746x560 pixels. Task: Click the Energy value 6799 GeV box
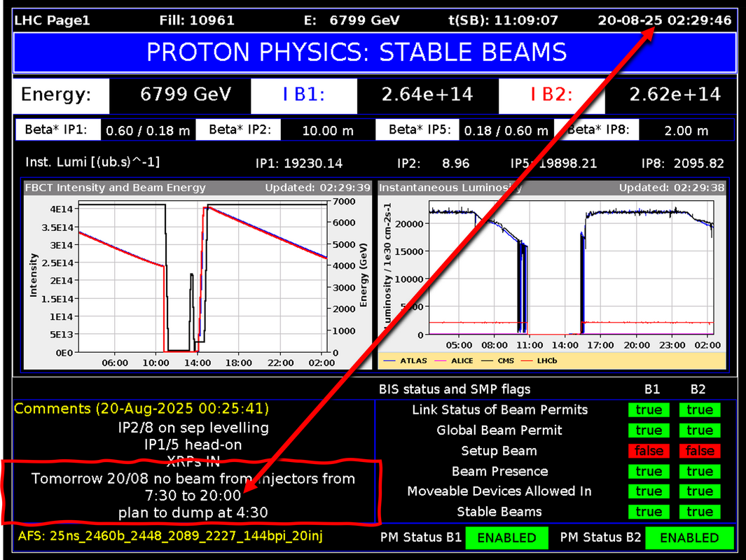pos(186,94)
